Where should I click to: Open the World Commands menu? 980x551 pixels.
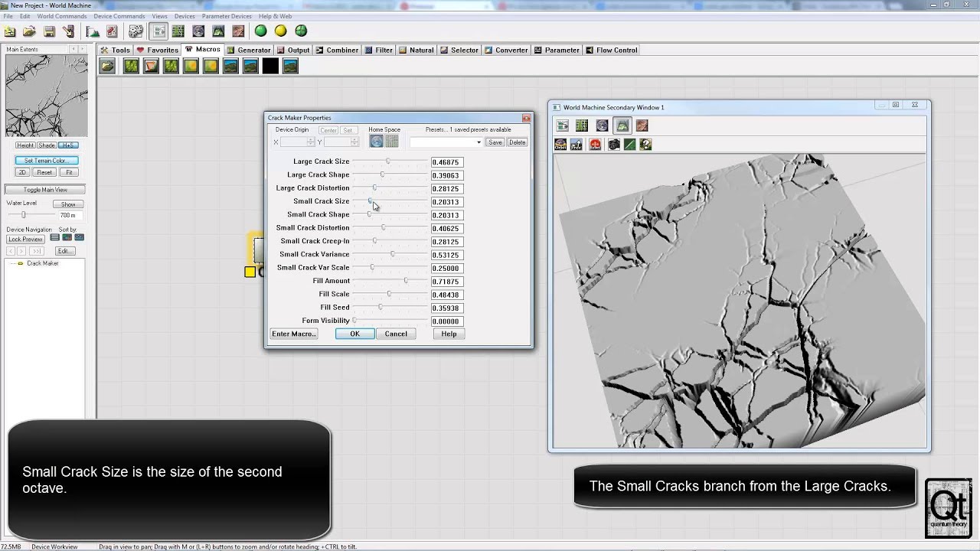coord(62,16)
